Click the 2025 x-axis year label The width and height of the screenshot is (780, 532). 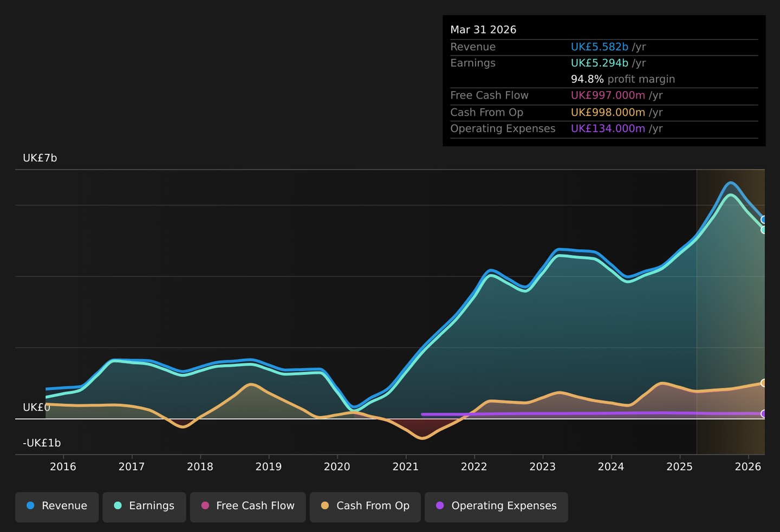pos(680,467)
